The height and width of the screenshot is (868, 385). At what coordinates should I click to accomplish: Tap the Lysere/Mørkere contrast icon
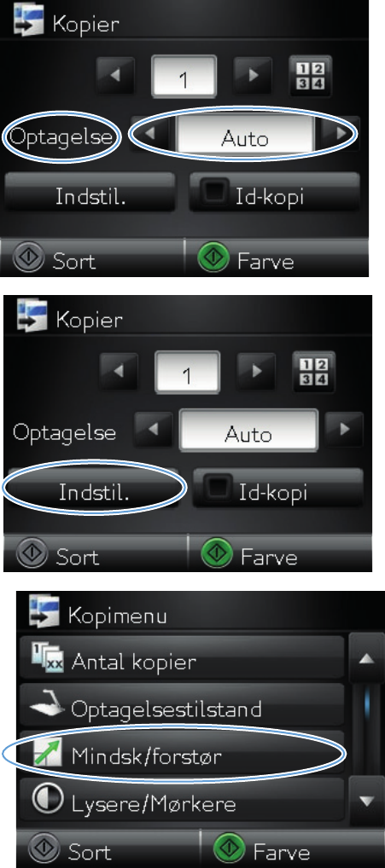(x=47, y=802)
